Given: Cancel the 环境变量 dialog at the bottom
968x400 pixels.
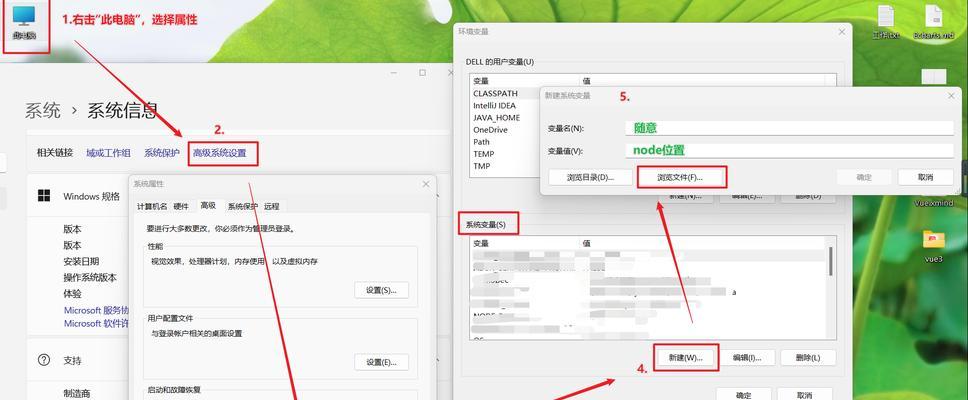Looking at the screenshot, I should click(804, 394).
